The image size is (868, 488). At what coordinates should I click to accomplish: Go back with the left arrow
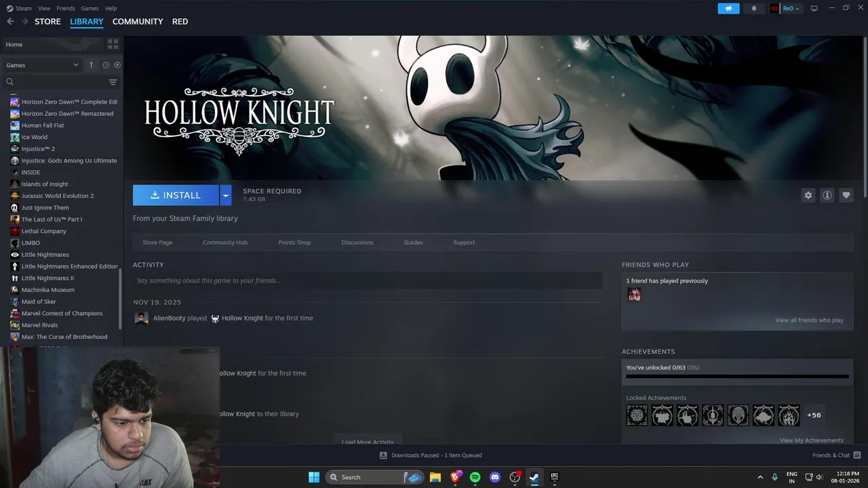(x=10, y=22)
